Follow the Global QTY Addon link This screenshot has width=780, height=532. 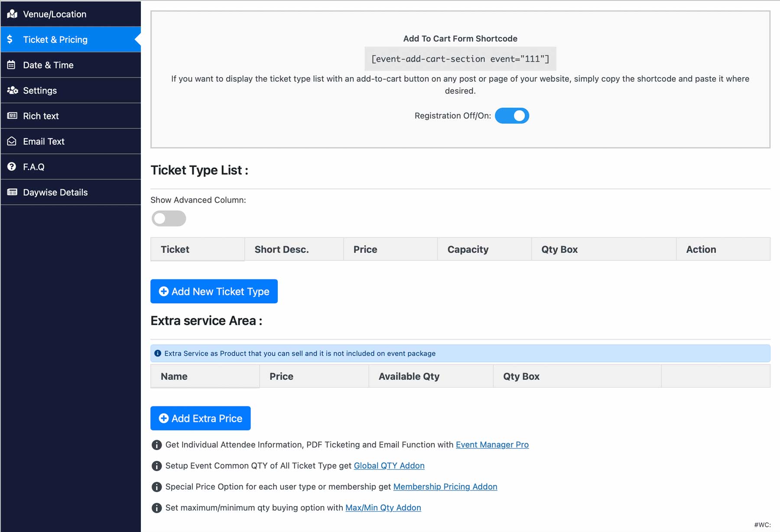tap(389, 465)
